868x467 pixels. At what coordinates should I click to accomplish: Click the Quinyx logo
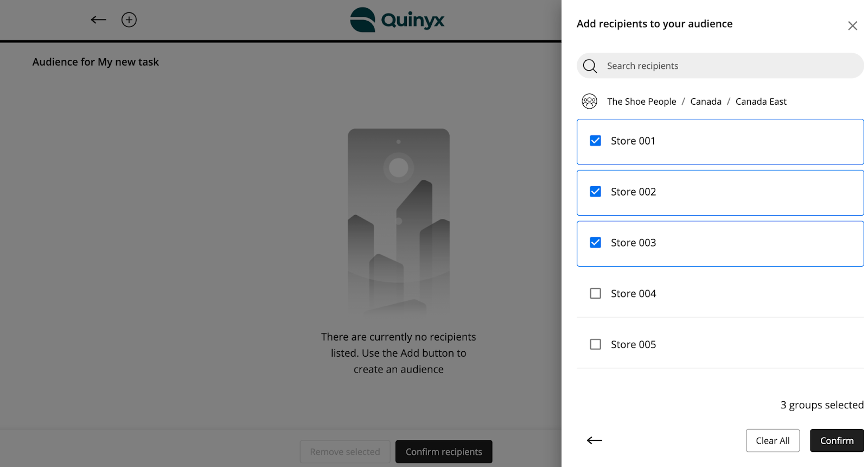(x=397, y=20)
